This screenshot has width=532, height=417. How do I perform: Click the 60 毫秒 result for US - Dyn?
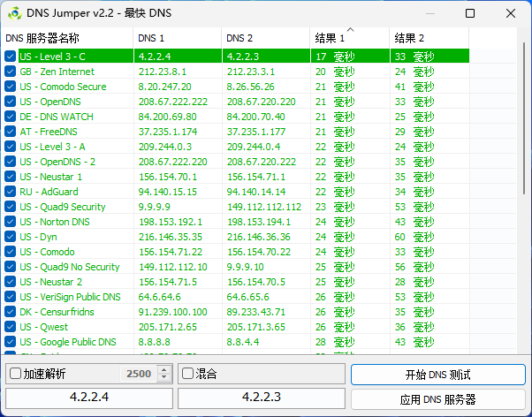click(414, 237)
